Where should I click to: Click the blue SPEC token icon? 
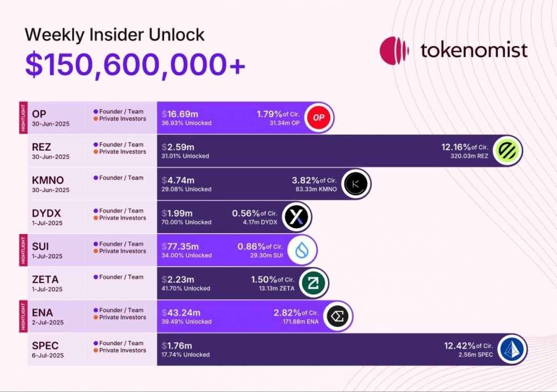pyautogui.click(x=512, y=349)
